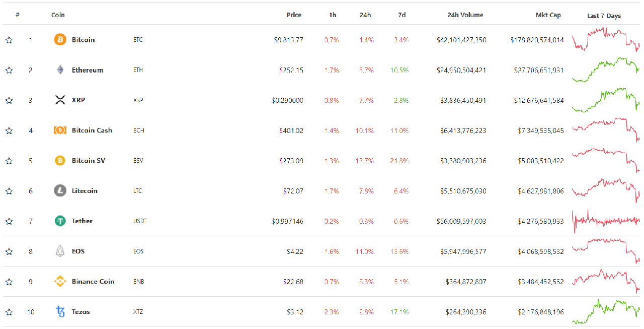
Task: Open the EOS name link
Action: (78, 251)
